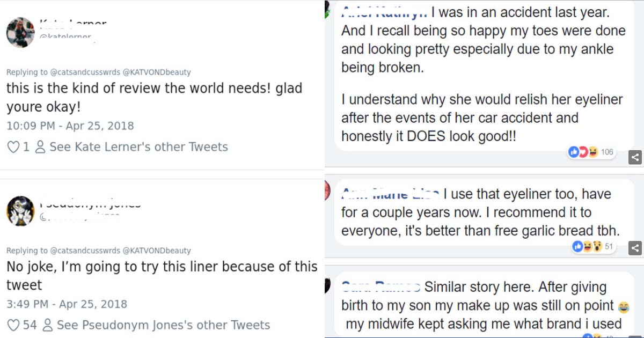This screenshot has height=338, width=644.
Task: Open "See Pseudonym Jones's other Tweets" link
Action: point(163,325)
